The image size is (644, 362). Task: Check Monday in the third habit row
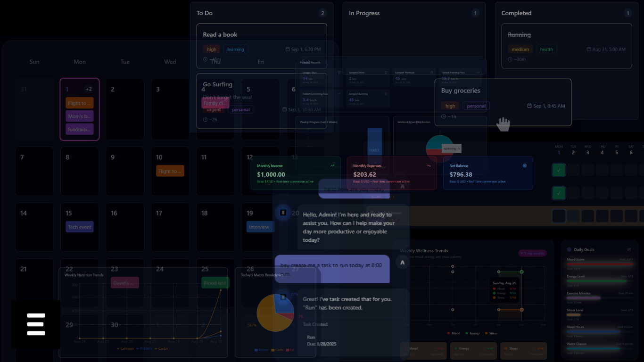[x=559, y=216]
